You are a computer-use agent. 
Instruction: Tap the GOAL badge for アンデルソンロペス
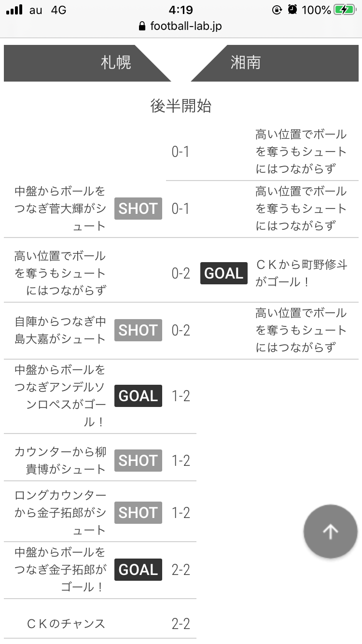click(x=138, y=396)
